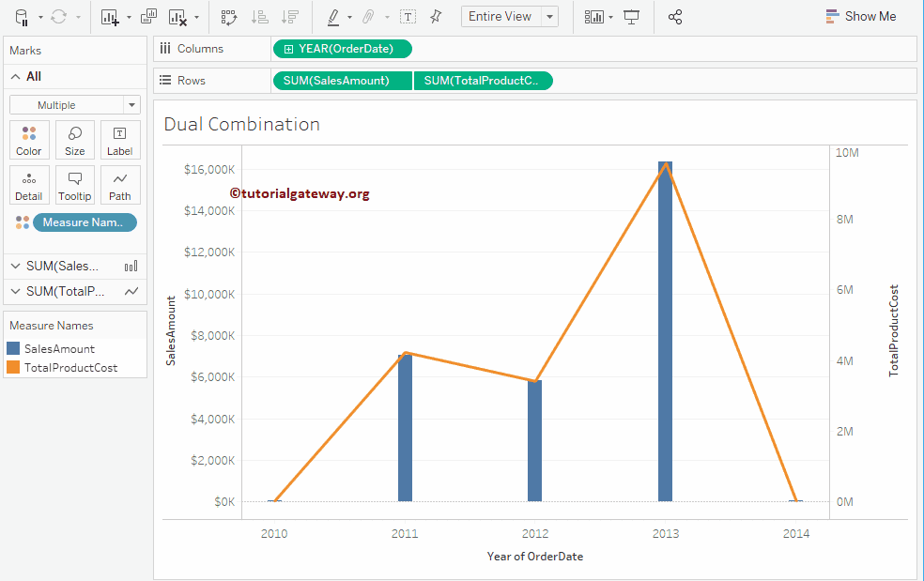Open the dropdown arrow beside the refresh icon
924x581 pixels.
(78, 18)
